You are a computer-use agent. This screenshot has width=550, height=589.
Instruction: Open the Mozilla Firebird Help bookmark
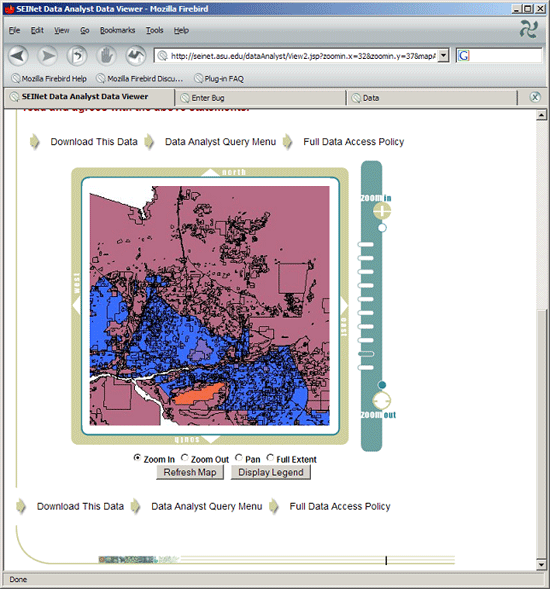point(49,79)
